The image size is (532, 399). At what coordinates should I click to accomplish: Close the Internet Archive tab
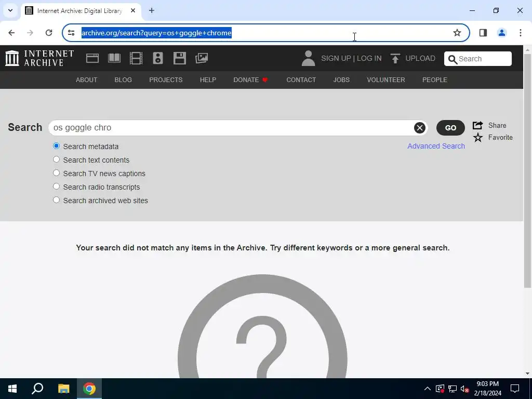click(x=133, y=10)
